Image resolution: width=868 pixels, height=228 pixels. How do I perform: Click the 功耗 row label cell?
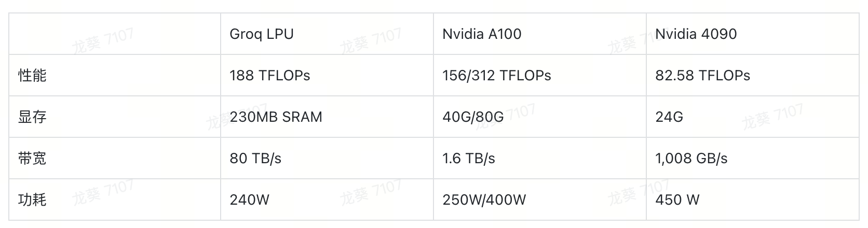(x=115, y=199)
